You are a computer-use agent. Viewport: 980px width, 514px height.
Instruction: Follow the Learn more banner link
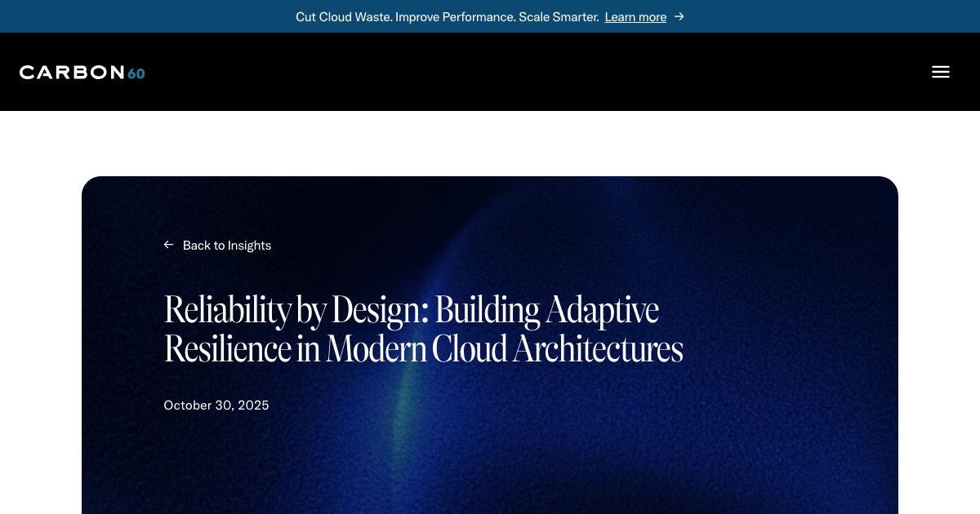(635, 16)
